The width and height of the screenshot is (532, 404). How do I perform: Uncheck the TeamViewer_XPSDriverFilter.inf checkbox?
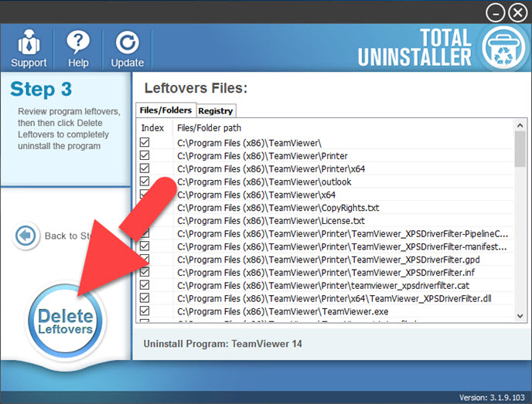(x=145, y=272)
